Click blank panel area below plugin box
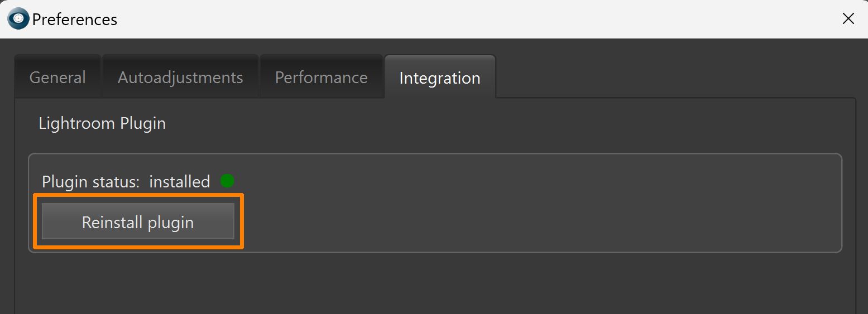The image size is (868, 314). [435, 284]
